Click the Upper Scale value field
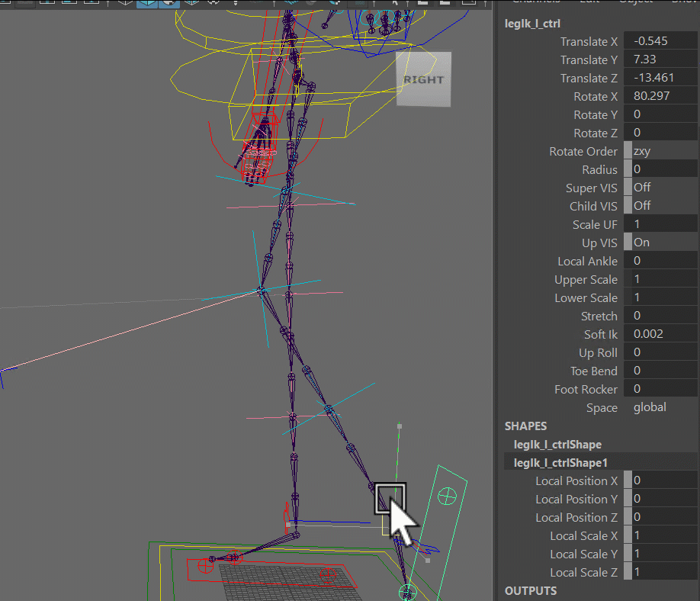Screen dimensions: 700x601 click(660, 279)
